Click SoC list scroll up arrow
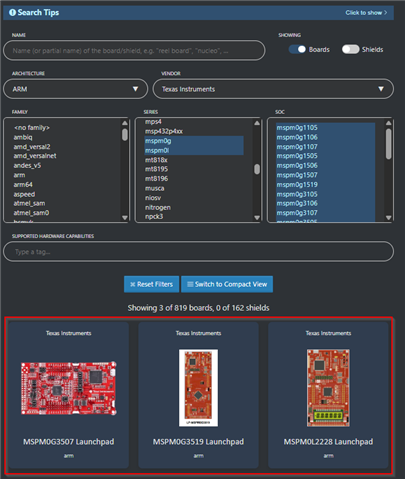This screenshot has width=405, height=479. pos(389,123)
